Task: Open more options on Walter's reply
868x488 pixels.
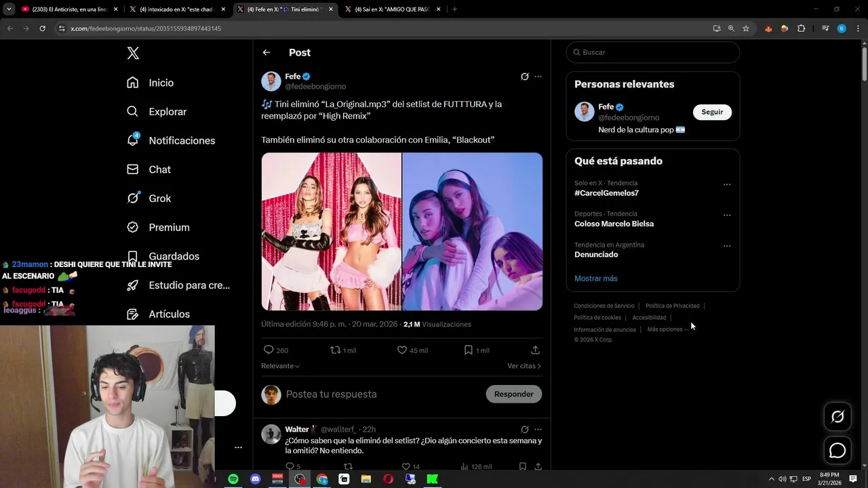Action: (x=538, y=430)
